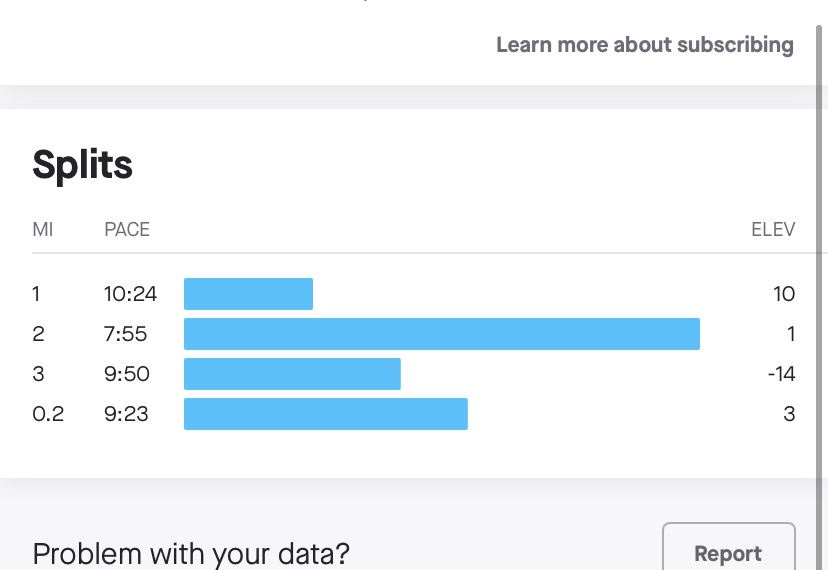This screenshot has height=570, width=828.
Task: Select the 10:24 pace value
Action: pyautogui.click(x=128, y=294)
